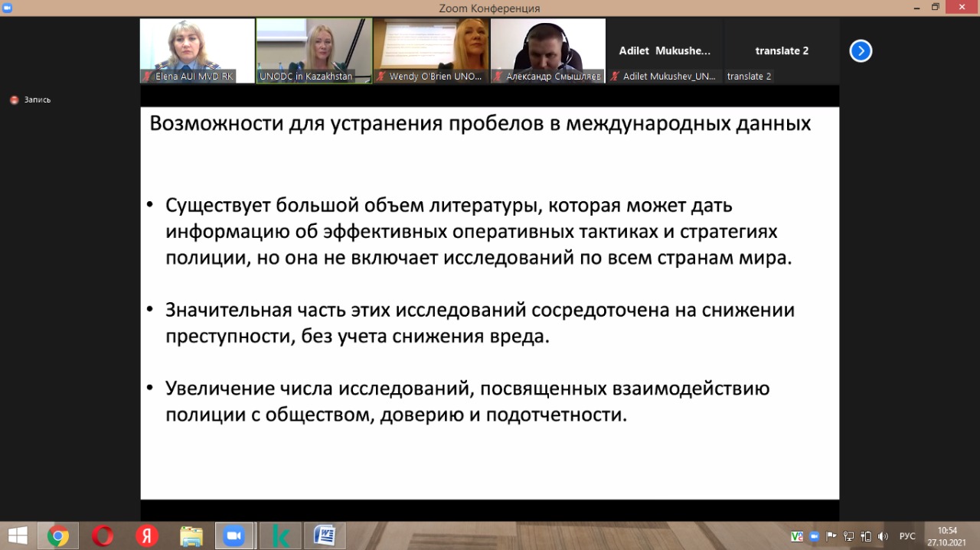Viewport: 980px width, 550px height.
Task: Switch input language via РУС indicator
Action: (x=907, y=536)
